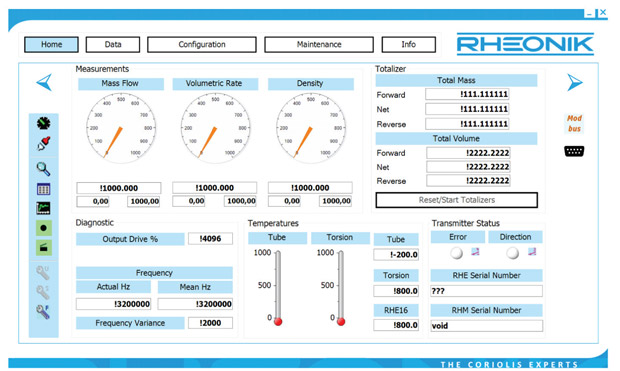Click Mean Hz value field
This screenshot has height=371, width=620.
(195, 304)
